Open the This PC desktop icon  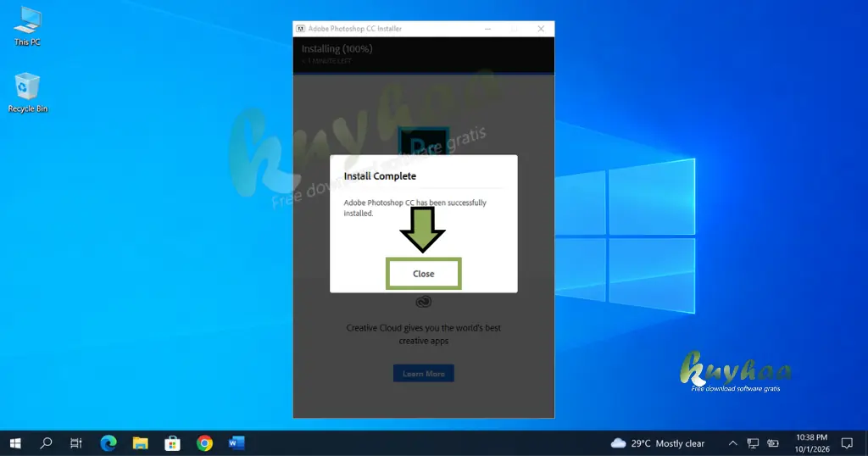pyautogui.click(x=27, y=26)
